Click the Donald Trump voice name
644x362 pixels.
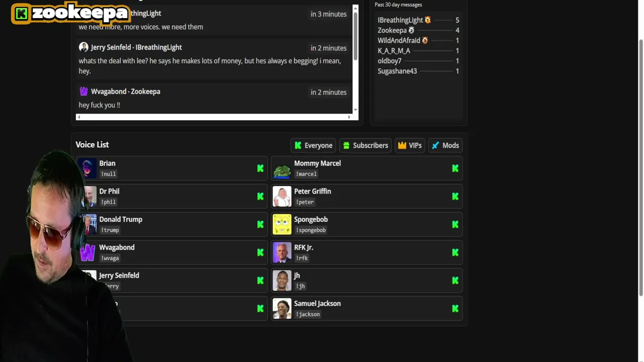click(121, 219)
